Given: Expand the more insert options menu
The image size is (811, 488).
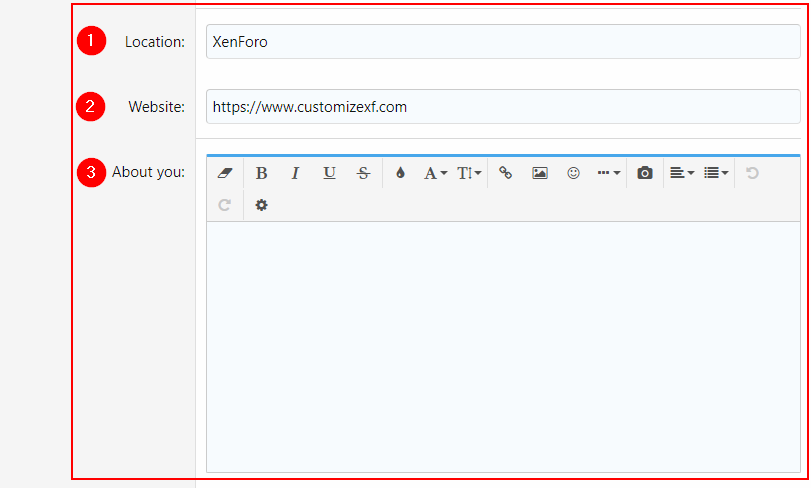Looking at the screenshot, I should coord(608,173).
